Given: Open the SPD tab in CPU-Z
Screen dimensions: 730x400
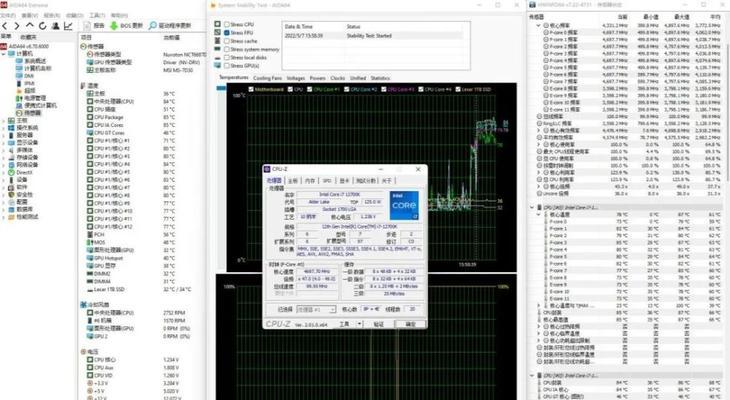Looking at the screenshot, I should point(327,181).
